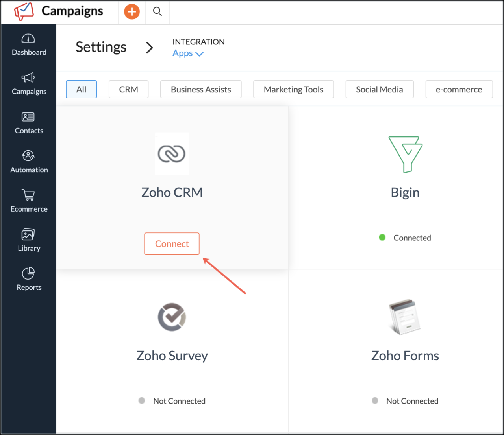Click the Connect button for Zoho CRM

[x=172, y=244]
